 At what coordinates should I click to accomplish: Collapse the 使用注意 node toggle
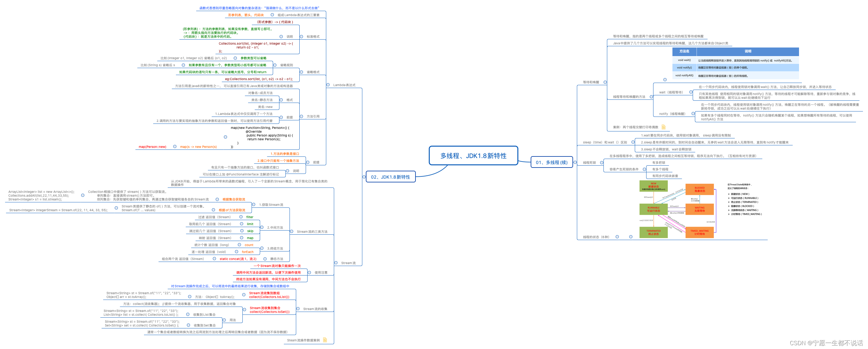[309, 272]
